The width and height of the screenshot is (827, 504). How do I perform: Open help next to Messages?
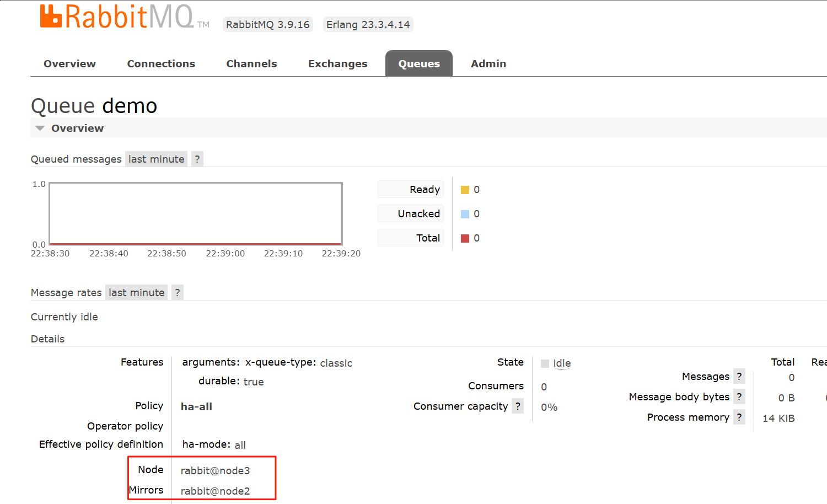[x=739, y=376]
